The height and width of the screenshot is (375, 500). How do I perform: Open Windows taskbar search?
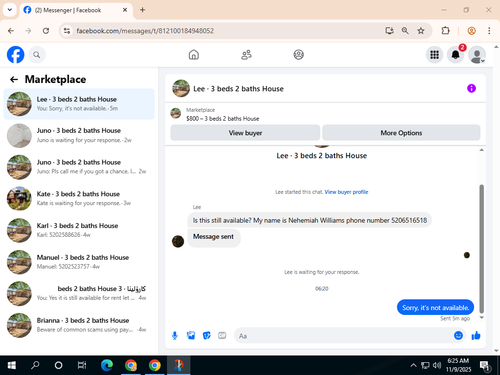coord(35,366)
